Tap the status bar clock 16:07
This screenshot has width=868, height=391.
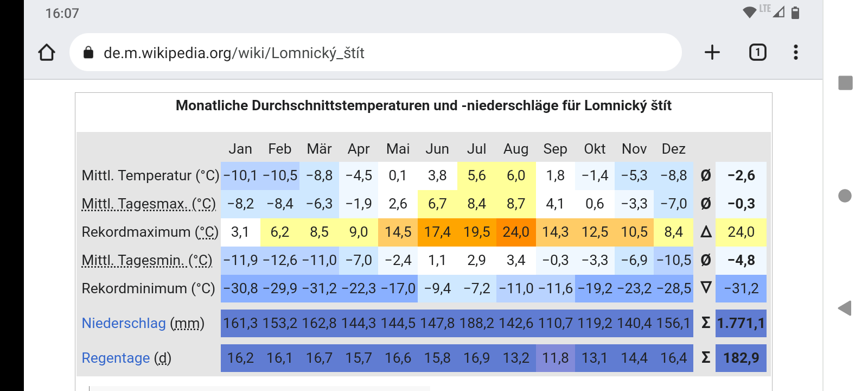pyautogui.click(x=62, y=13)
